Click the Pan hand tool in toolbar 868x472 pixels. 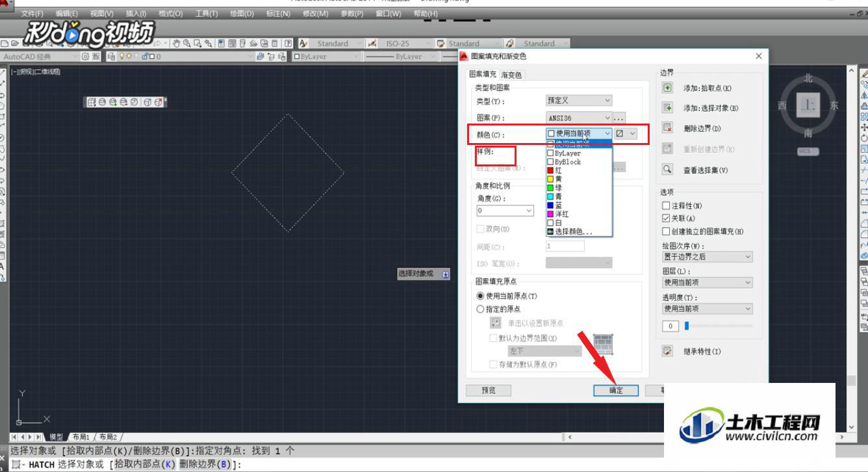pyautogui.click(x=176, y=44)
